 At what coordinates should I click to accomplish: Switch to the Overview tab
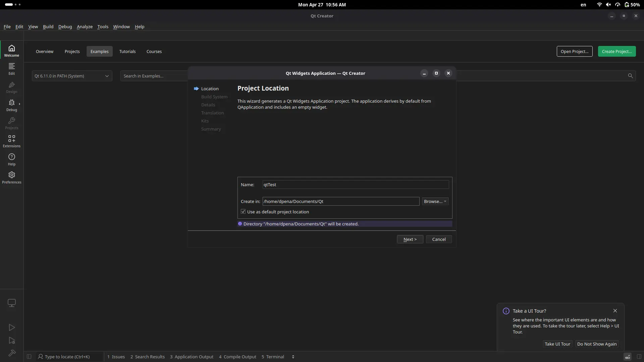[45, 51]
